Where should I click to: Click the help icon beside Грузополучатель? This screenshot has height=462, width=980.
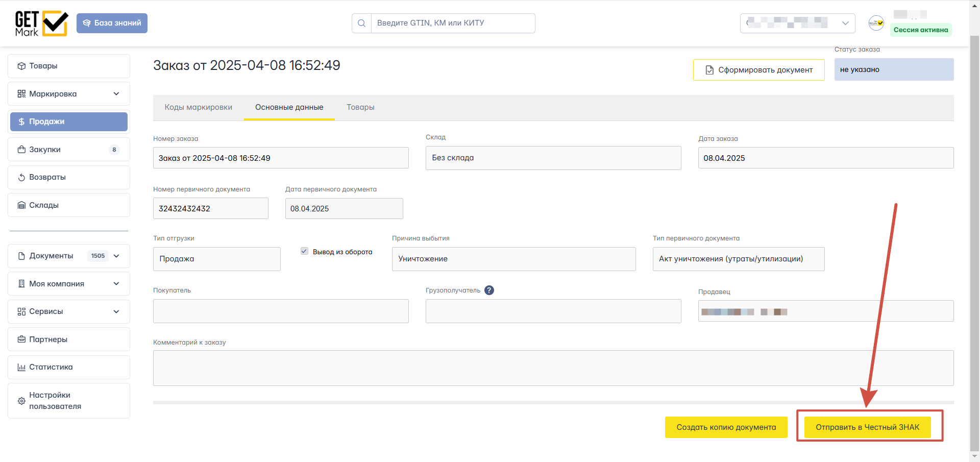pos(489,290)
